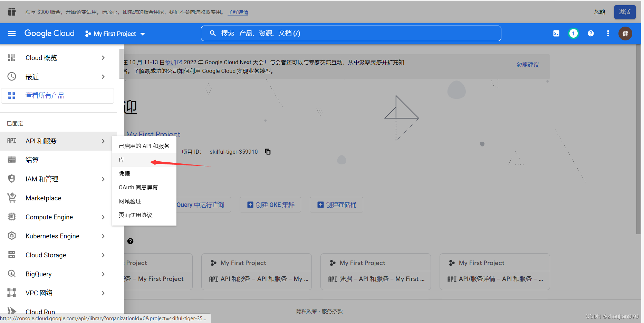
Task: Click the Cloud Run icon
Action: tap(12, 311)
